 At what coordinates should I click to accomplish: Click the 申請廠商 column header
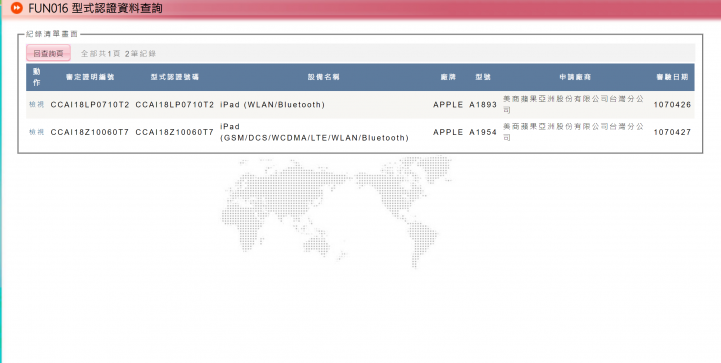click(575, 77)
